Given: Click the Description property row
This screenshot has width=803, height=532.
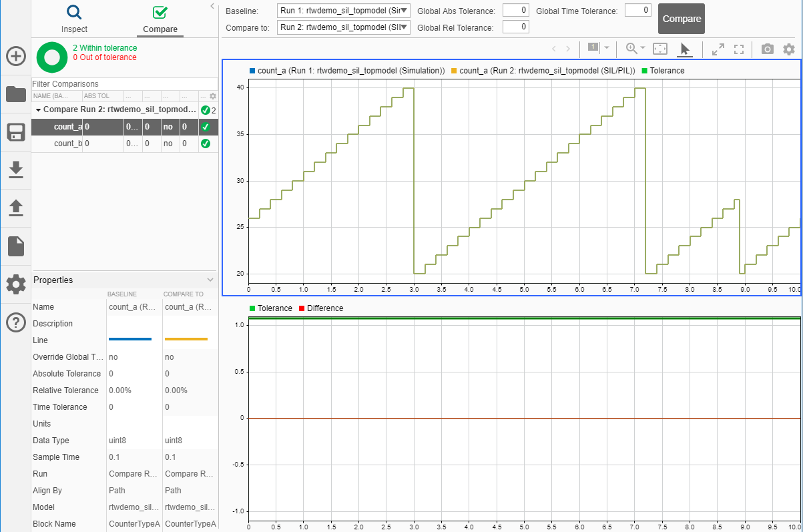Looking at the screenshot, I should [x=125, y=324].
